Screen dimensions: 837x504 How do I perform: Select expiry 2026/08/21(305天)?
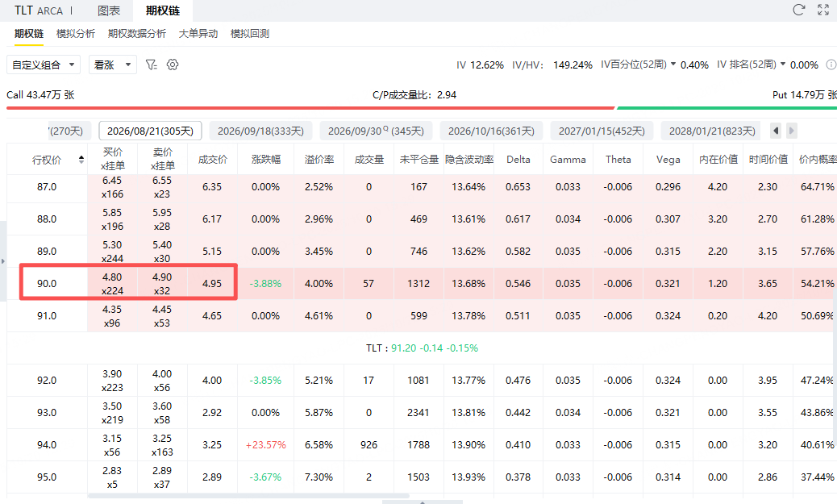150,131
